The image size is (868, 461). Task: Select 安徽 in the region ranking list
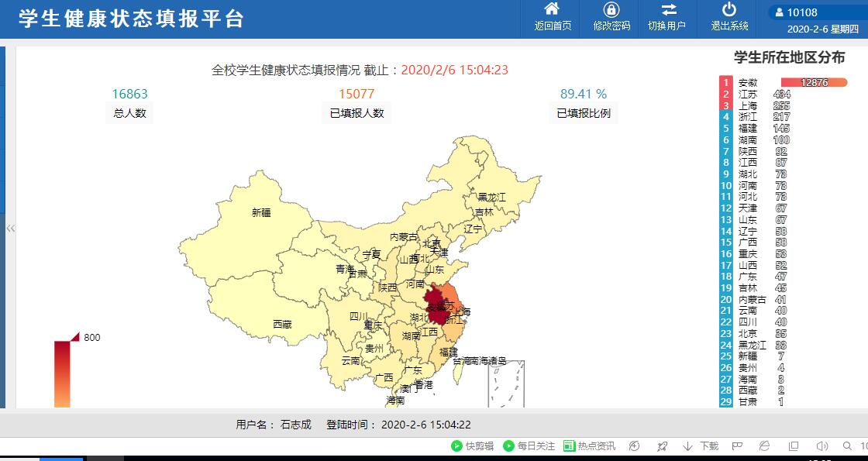[748, 83]
